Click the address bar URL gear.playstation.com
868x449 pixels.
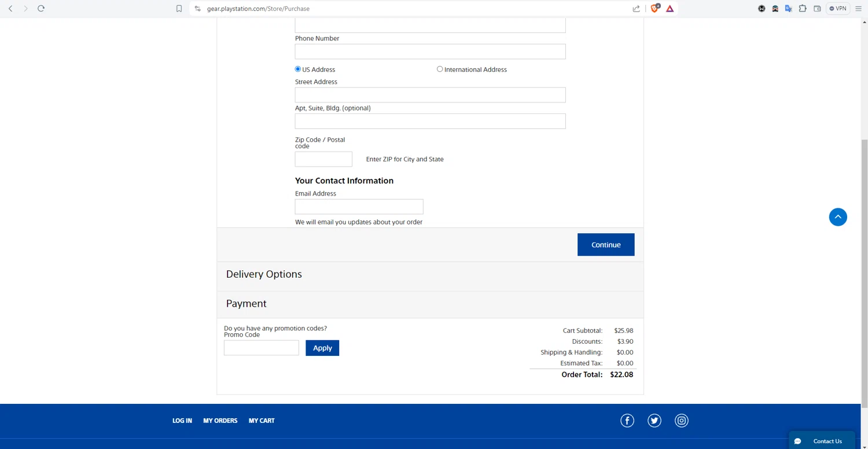click(x=258, y=9)
